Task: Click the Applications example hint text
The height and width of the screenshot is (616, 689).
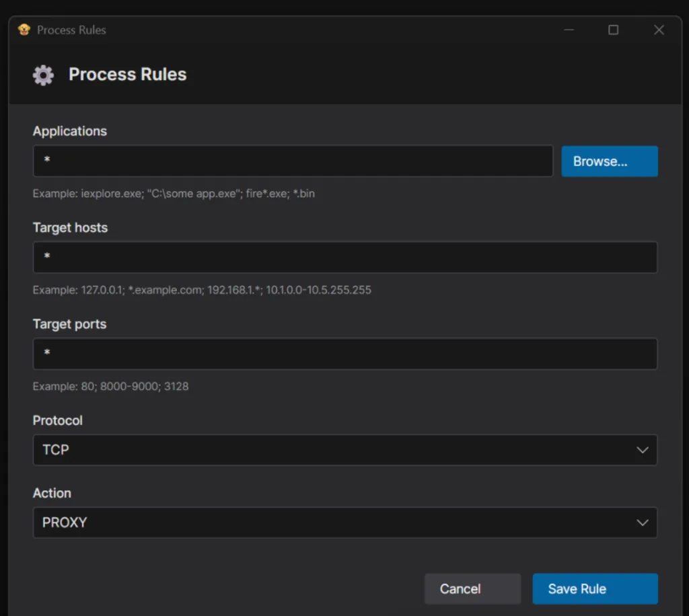Action: pos(174,194)
